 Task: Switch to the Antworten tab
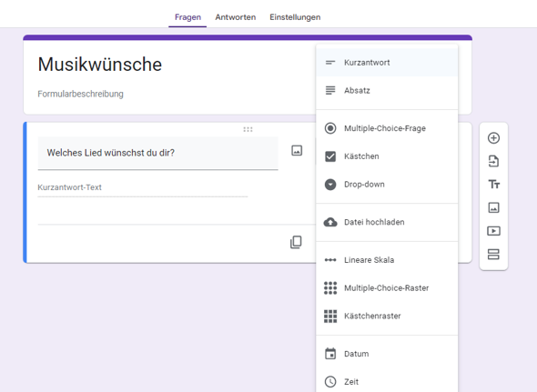click(x=236, y=17)
